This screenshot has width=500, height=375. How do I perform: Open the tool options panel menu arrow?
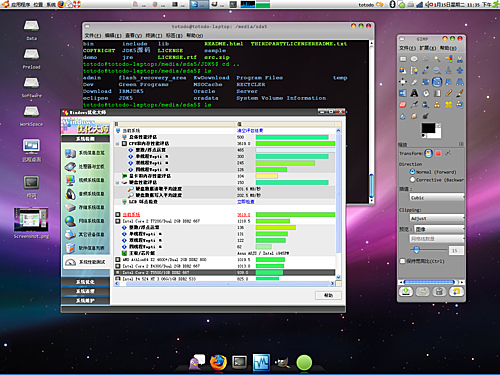(461, 144)
